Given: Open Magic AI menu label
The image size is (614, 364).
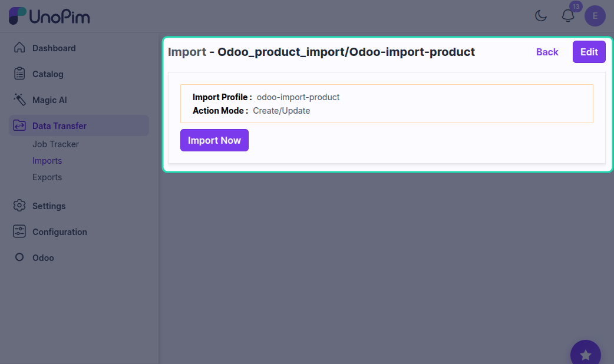Looking at the screenshot, I should (x=49, y=100).
